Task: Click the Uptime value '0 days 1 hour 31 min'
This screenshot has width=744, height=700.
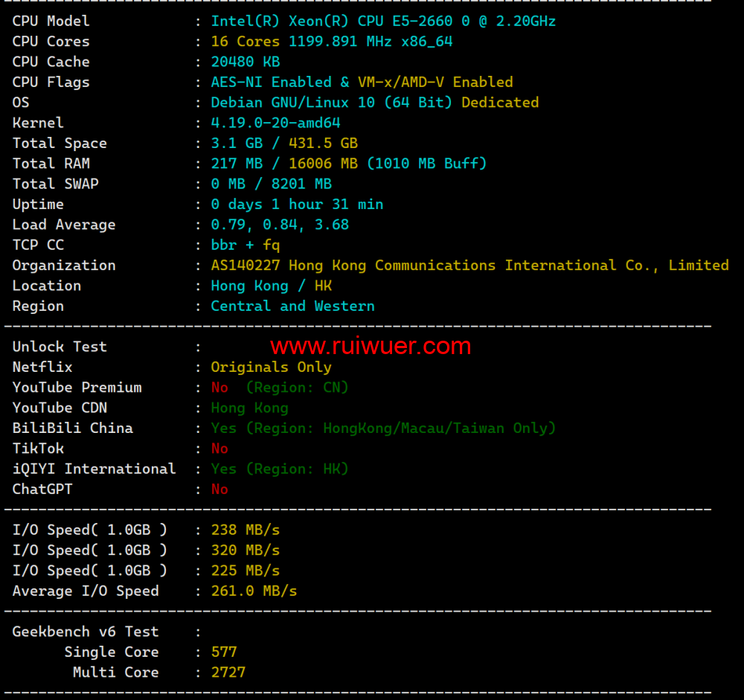Action: point(297,204)
